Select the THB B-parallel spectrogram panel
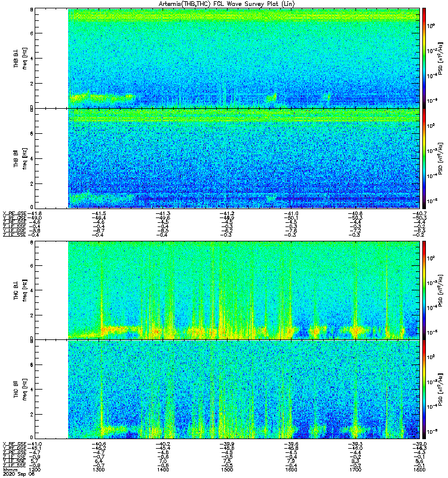 click(227, 158)
